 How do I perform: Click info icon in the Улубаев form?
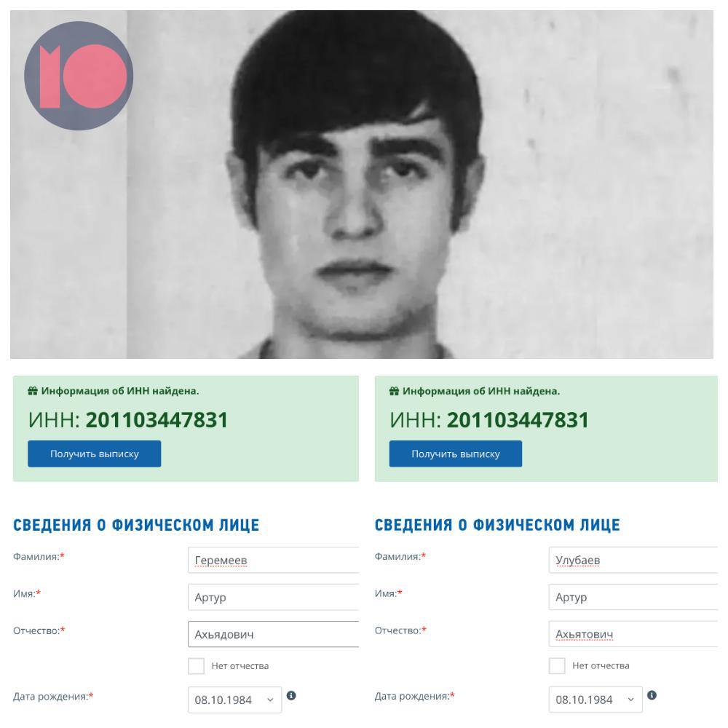652,695
